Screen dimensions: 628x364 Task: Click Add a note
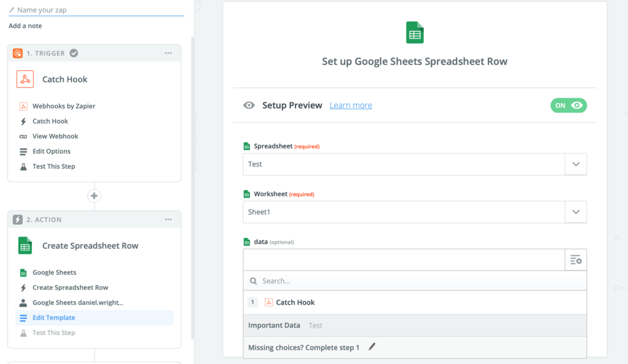25,26
